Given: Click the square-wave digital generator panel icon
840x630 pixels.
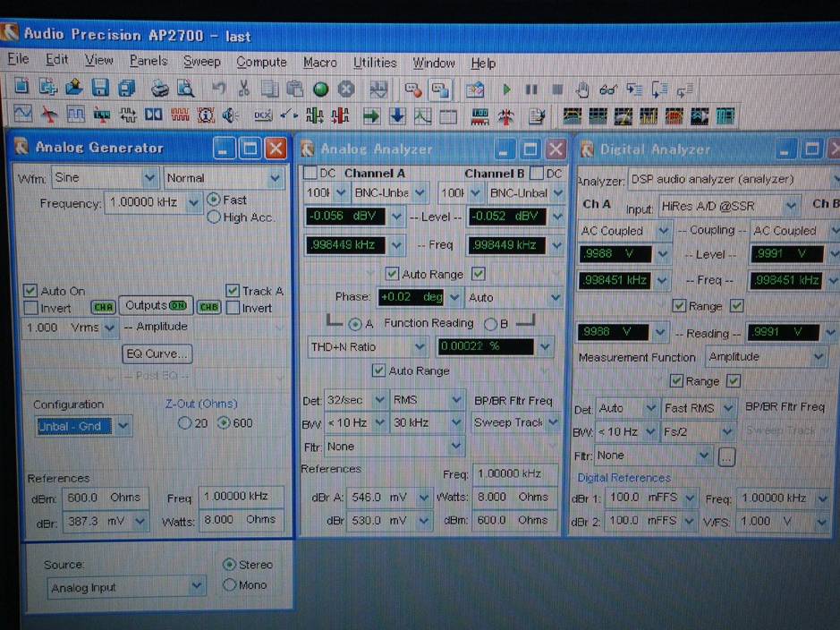Looking at the screenshot, I should tap(75, 115).
